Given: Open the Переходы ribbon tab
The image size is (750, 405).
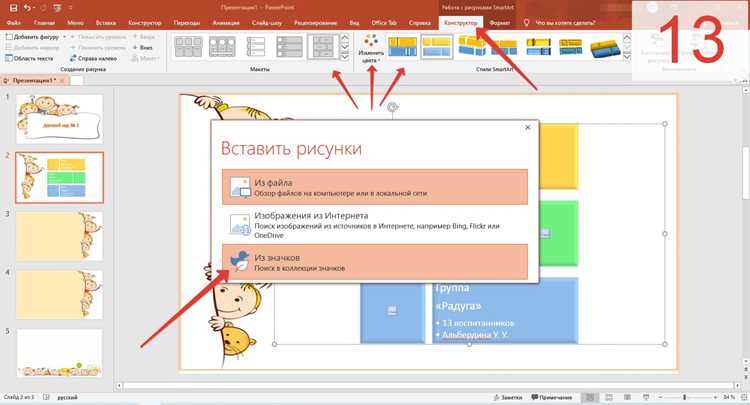Looking at the screenshot, I should click(187, 22).
